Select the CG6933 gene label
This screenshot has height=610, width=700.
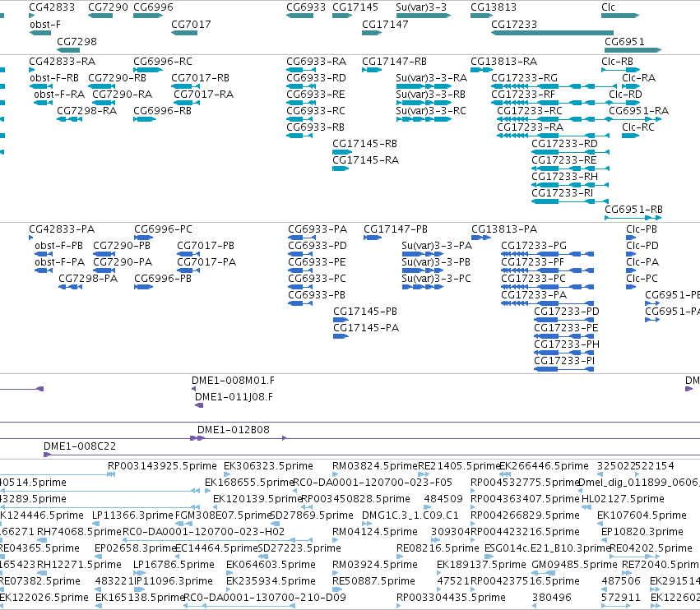pyautogui.click(x=306, y=7)
